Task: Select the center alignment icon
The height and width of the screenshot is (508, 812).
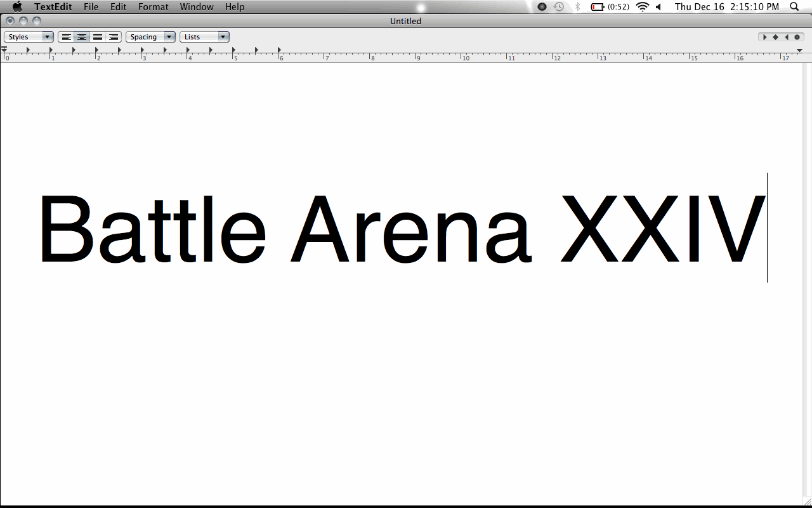Action: (82, 37)
